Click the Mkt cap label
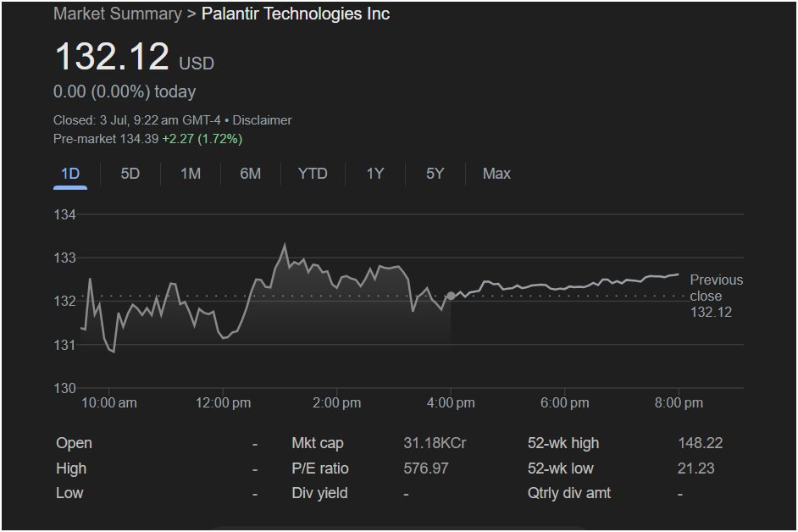This screenshot has height=532, width=798. [x=318, y=443]
